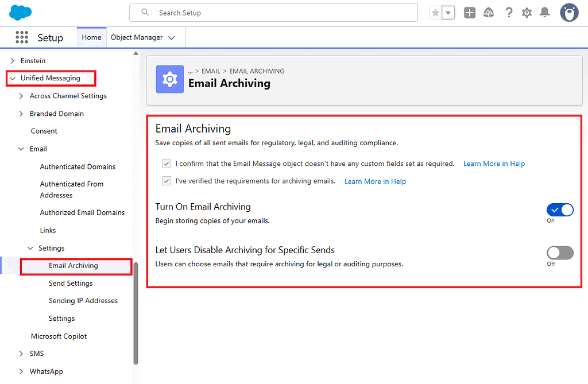The image size is (588, 384).
Task: Switch to the Home tab
Action: tap(91, 37)
